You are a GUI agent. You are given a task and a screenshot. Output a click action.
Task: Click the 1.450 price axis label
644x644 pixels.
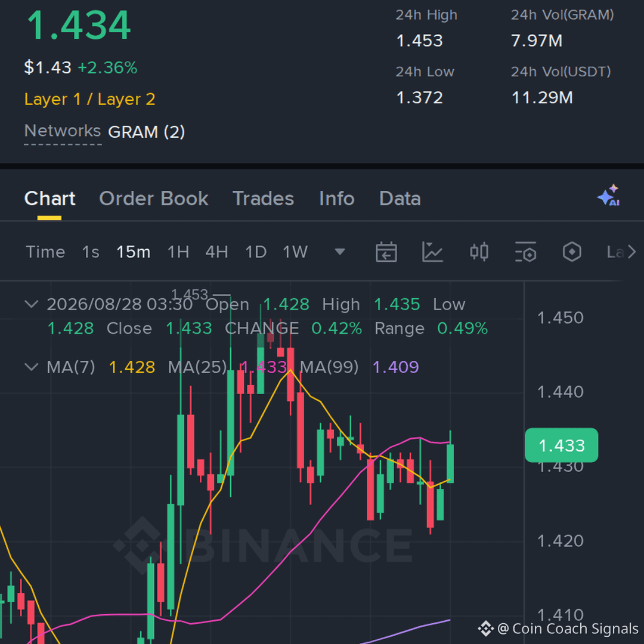coord(560,317)
